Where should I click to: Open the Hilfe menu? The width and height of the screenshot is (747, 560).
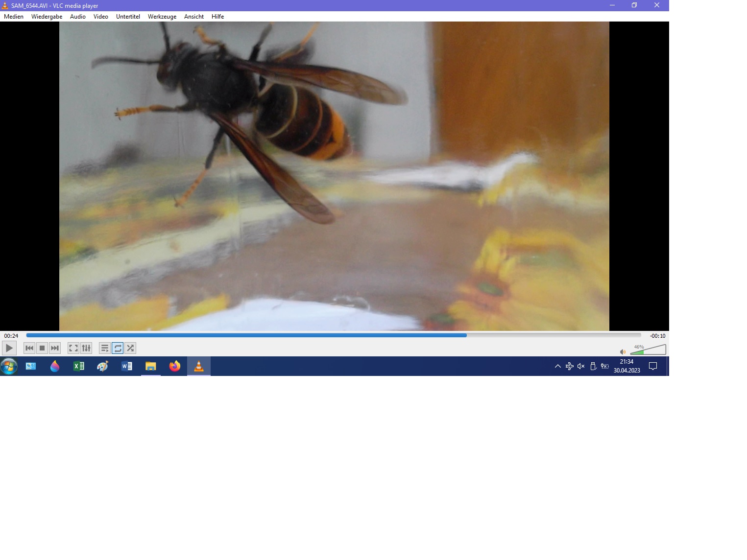(x=218, y=17)
